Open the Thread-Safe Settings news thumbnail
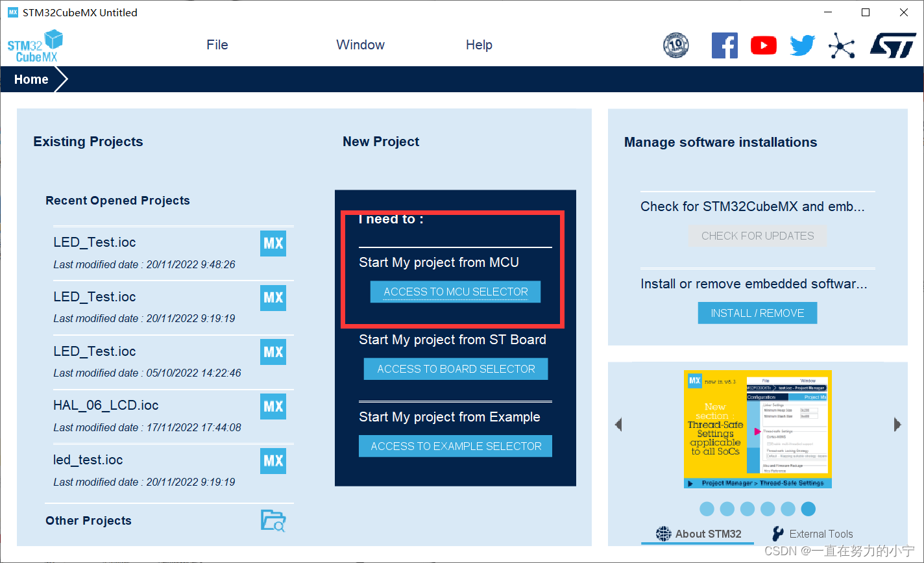The width and height of the screenshot is (924, 563). click(757, 429)
